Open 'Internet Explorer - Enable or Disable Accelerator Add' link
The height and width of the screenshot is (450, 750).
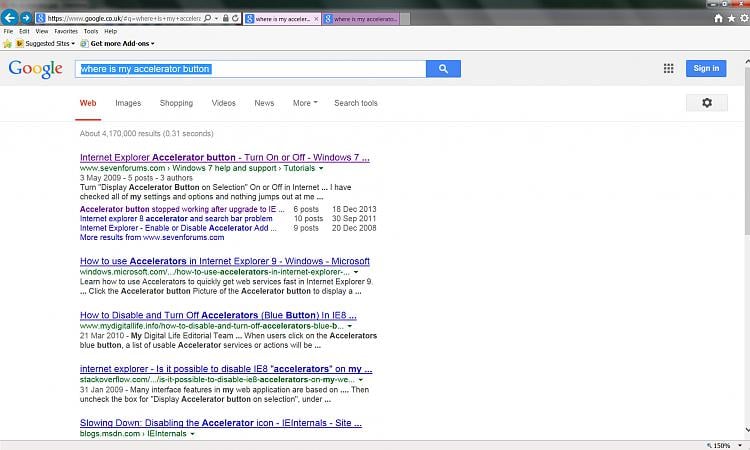pyautogui.click(x=178, y=228)
